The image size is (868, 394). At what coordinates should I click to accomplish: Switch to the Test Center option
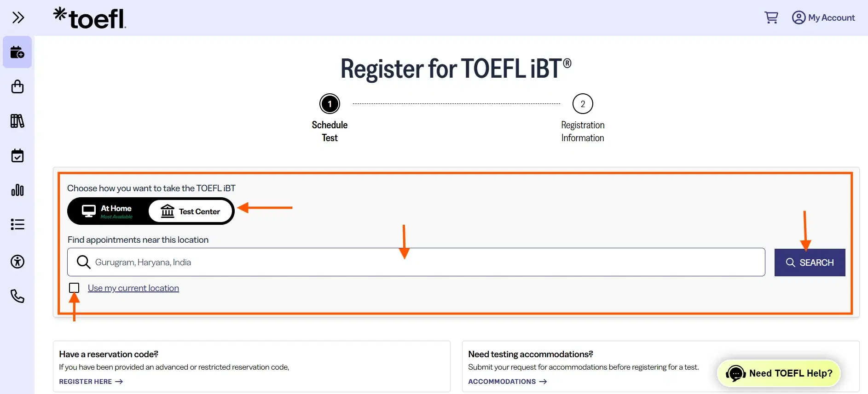[x=191, y=211]
